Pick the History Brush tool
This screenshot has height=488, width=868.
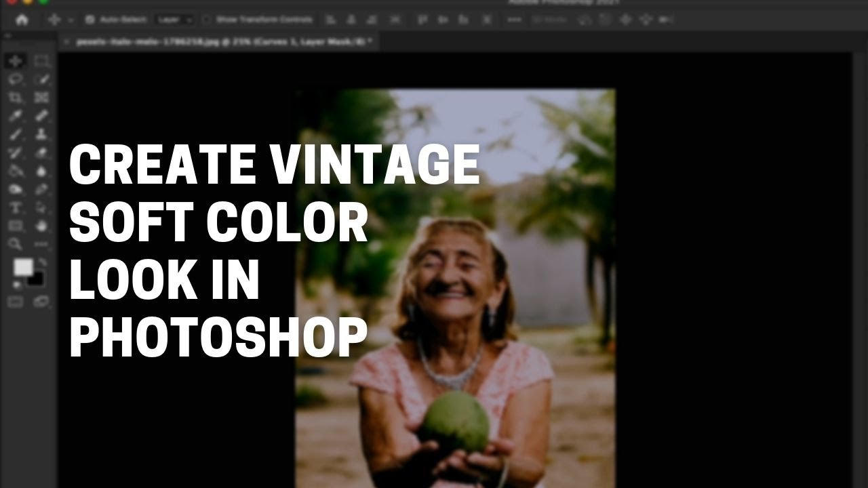16,152
